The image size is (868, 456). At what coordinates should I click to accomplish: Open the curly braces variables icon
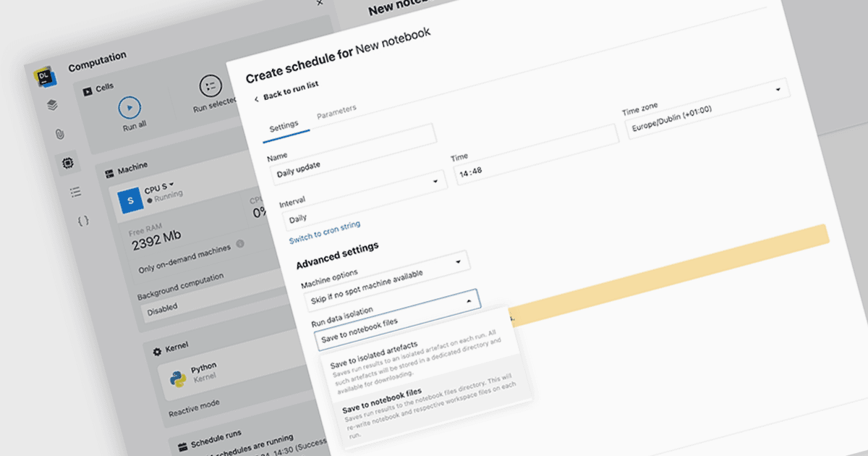(x=83, y=221)
